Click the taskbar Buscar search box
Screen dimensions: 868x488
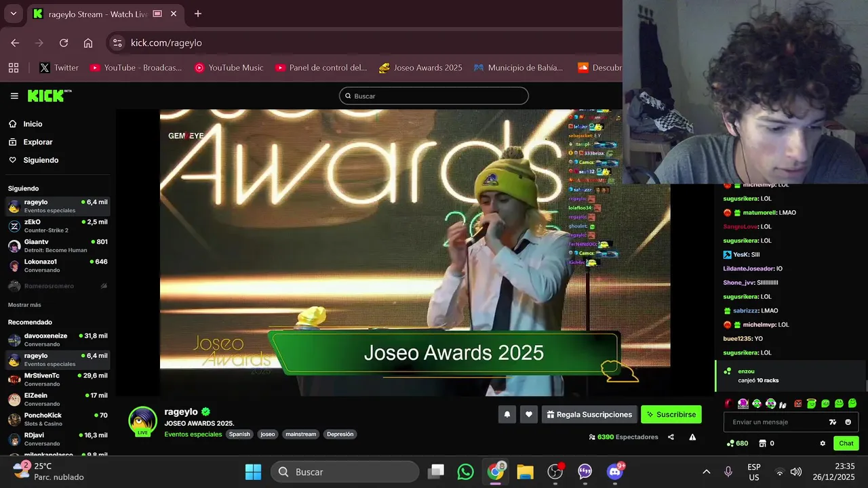coord(345,472)
